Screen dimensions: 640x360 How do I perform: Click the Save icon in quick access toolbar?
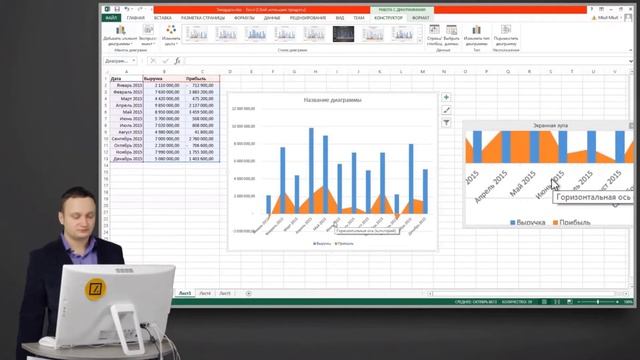[x=117, y=9]
